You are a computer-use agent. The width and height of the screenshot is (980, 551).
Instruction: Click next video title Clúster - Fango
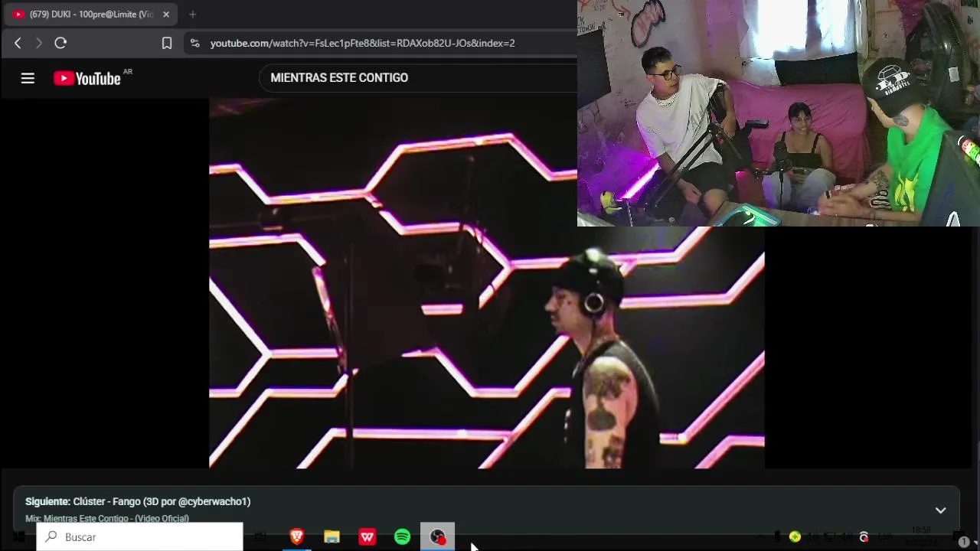[162, 502]
